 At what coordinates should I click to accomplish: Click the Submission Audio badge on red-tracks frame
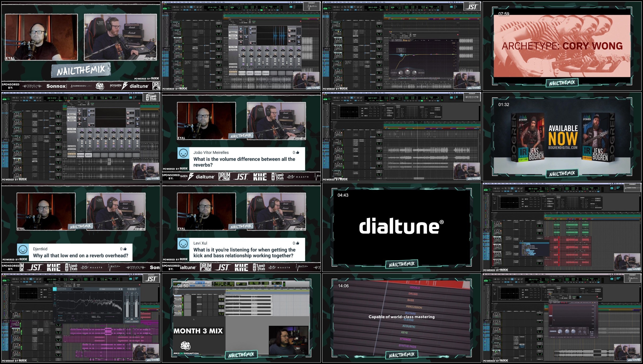633,188
